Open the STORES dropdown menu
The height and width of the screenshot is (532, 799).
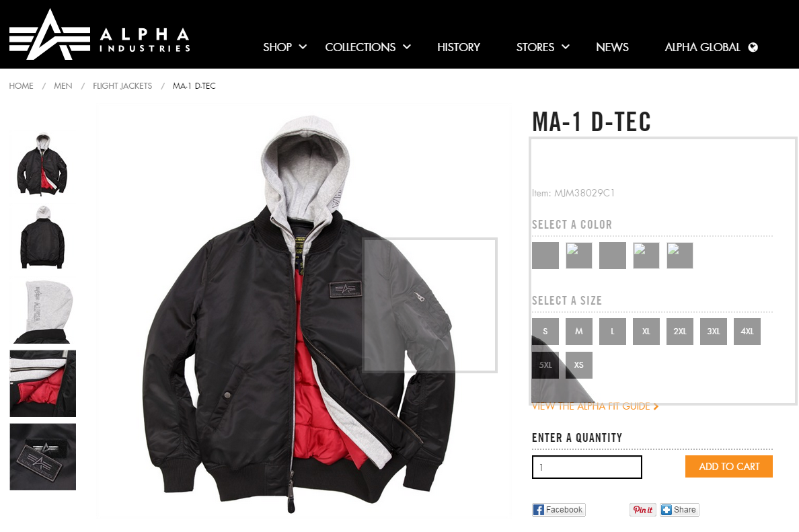tap(543, 47)
